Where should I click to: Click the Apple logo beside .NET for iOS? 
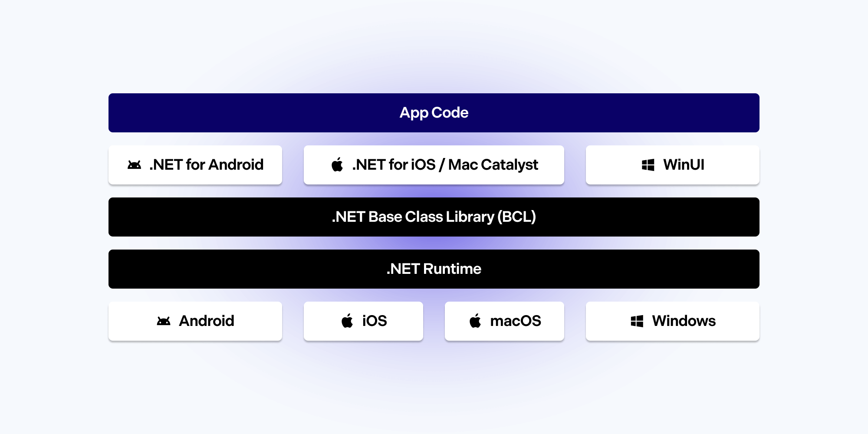[x=337, y=164]
